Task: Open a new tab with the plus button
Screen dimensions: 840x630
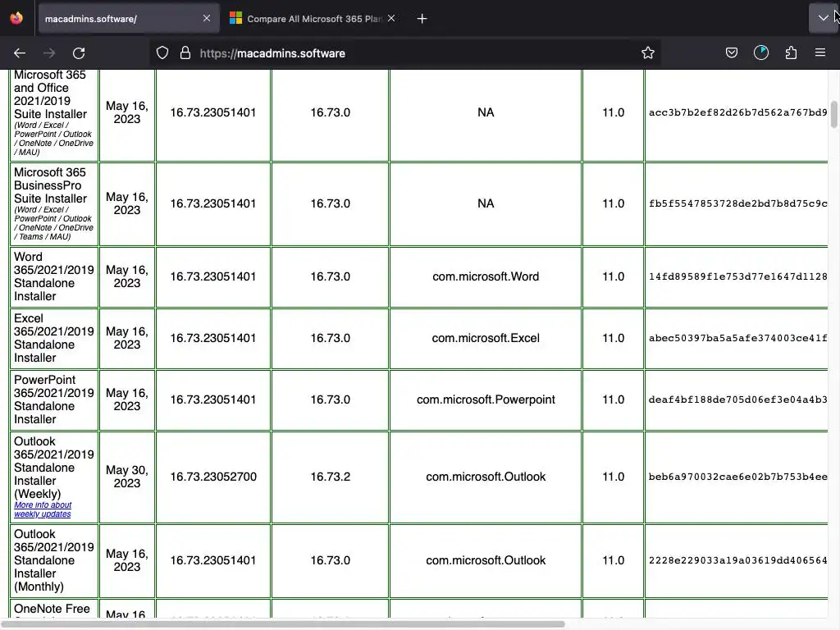Action: click(x=422, y=19)
